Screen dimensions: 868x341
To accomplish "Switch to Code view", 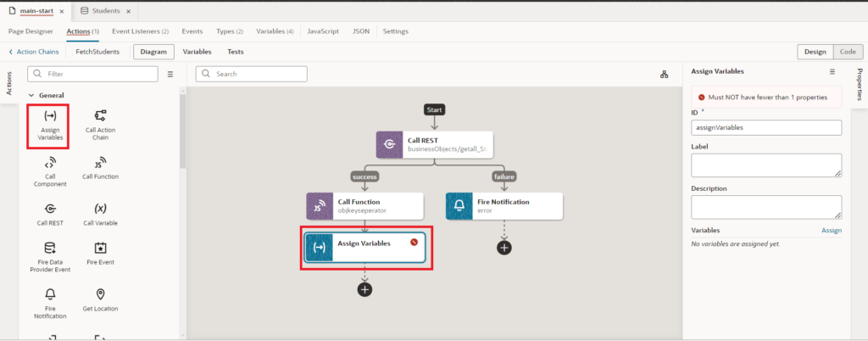I will click(846, 52).
